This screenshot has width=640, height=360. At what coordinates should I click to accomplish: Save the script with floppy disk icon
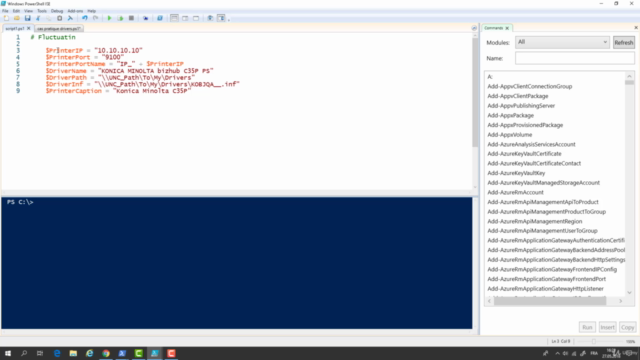click(27, 18)
